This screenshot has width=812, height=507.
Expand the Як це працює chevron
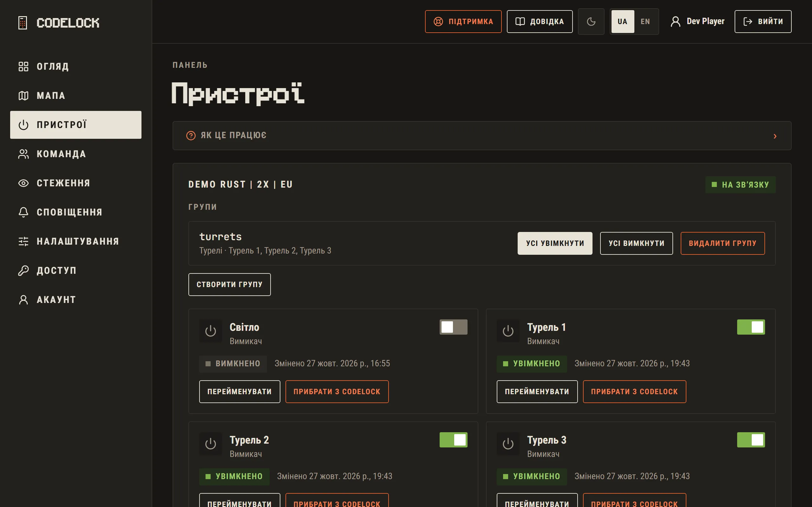point(775,136)
